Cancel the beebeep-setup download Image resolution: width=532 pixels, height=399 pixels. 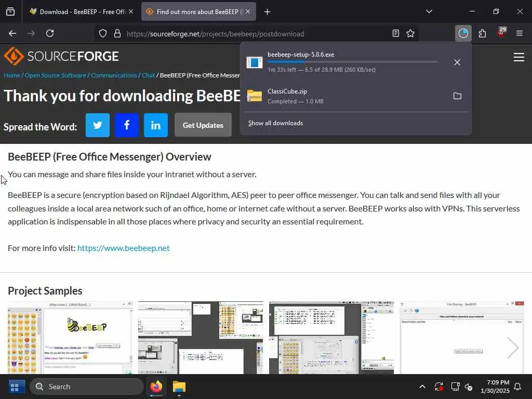click(457, 62)
